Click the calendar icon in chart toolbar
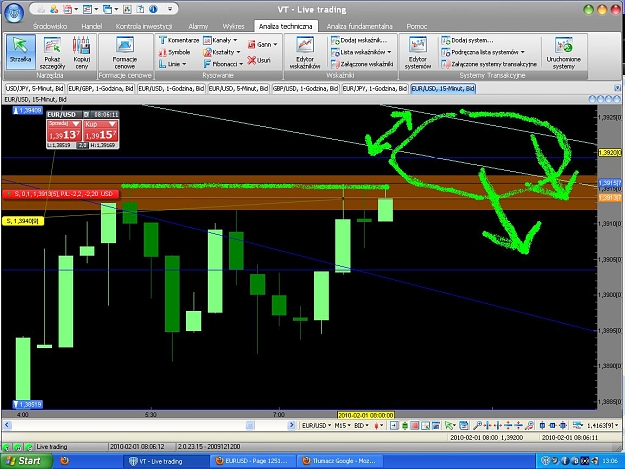625x469 pixels. point(464,426)
